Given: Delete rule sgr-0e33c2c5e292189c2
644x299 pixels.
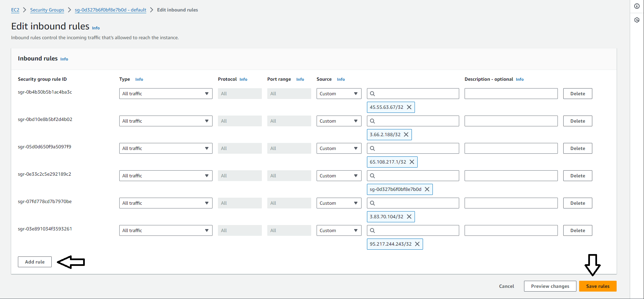Looking at the screenshot, I should click(578, 176).
